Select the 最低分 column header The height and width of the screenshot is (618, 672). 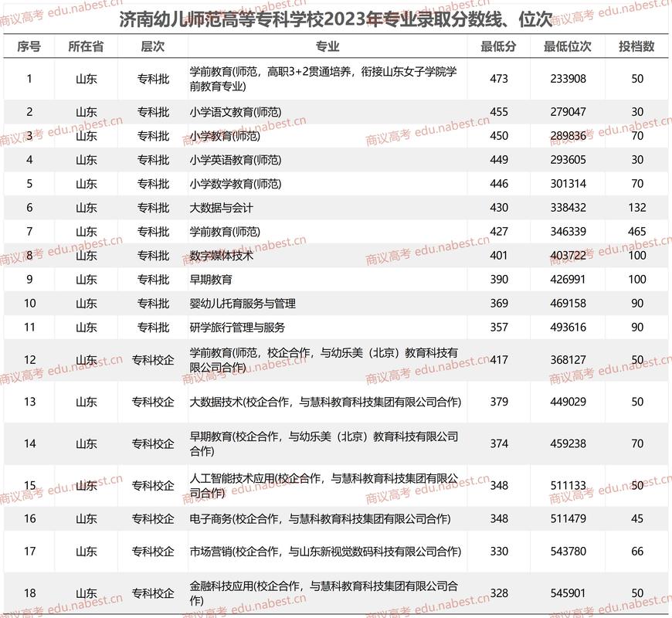tap(497, 46)
